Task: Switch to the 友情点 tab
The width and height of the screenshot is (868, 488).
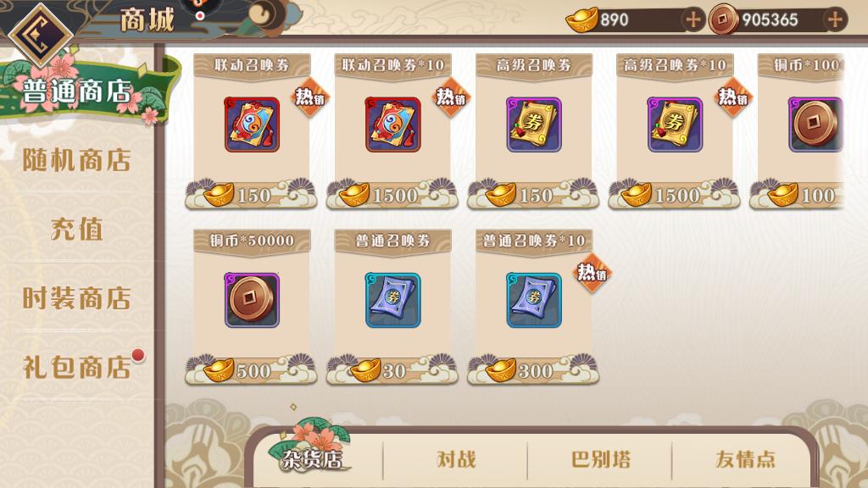Action: pyautogui.click(x=745, y=459)
